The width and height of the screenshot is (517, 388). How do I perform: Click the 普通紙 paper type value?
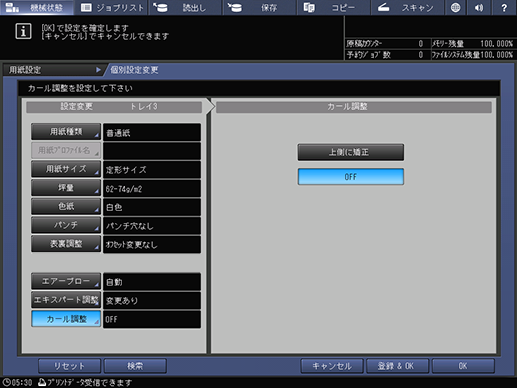(x=152, y=132)
